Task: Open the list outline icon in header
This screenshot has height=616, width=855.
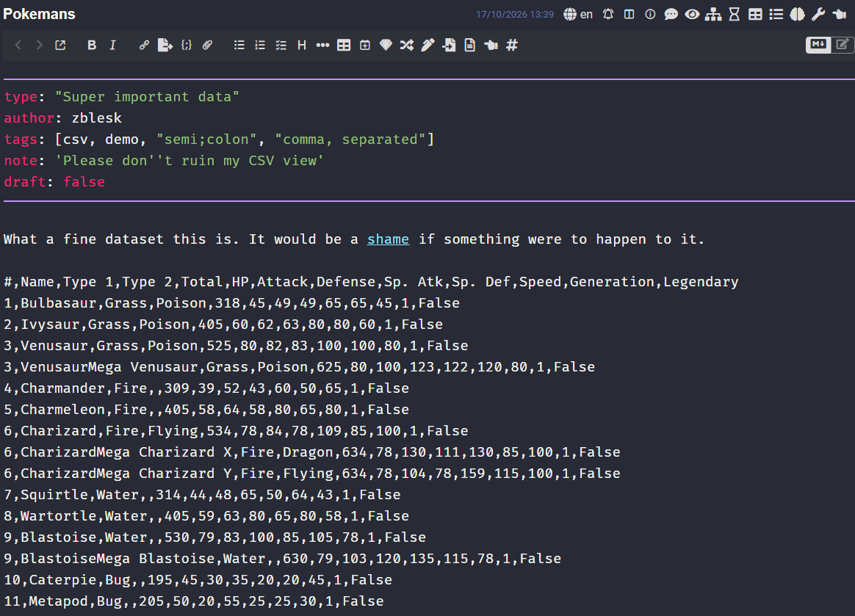Action: point(776,14)
